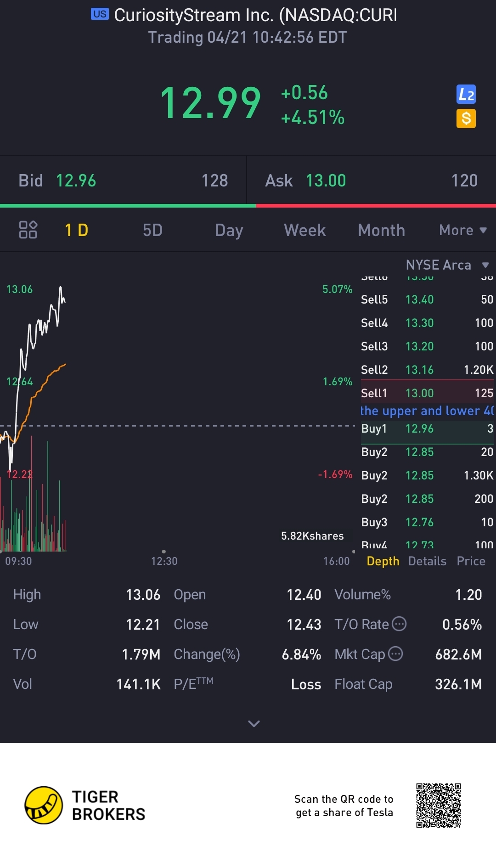
Task: Select the Depth tab
Action: coord(383,561)
